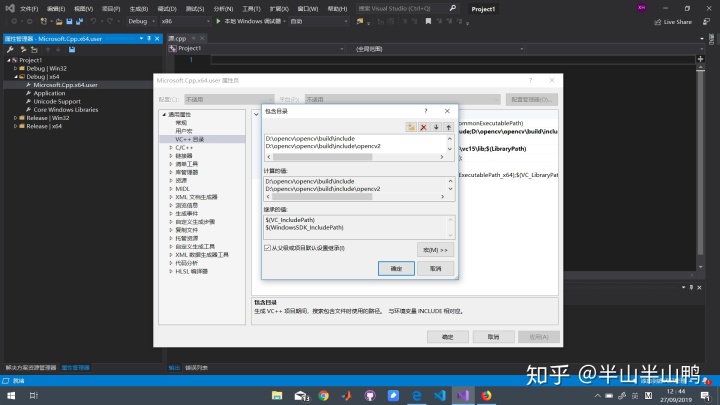The width and height of the screenshot is (720, 405).
Task: Click the horizontal scrollbar of include path list
Action: click(323, 157)
